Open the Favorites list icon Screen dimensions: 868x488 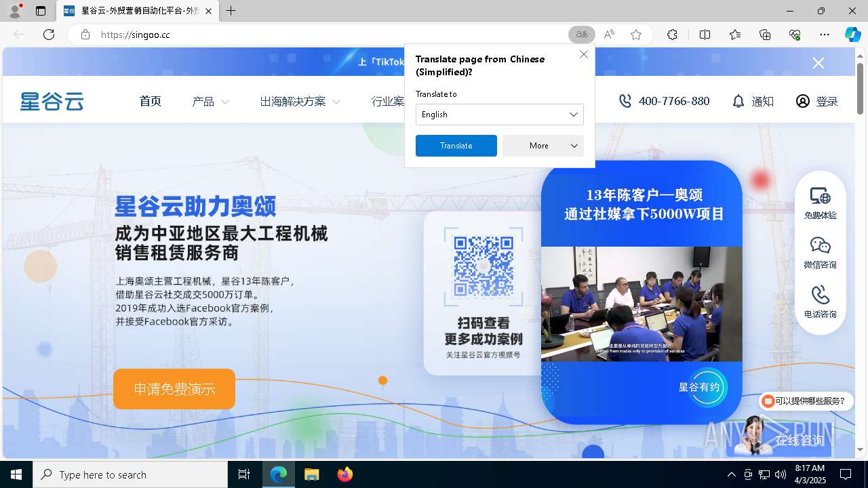tap(735, 35)
